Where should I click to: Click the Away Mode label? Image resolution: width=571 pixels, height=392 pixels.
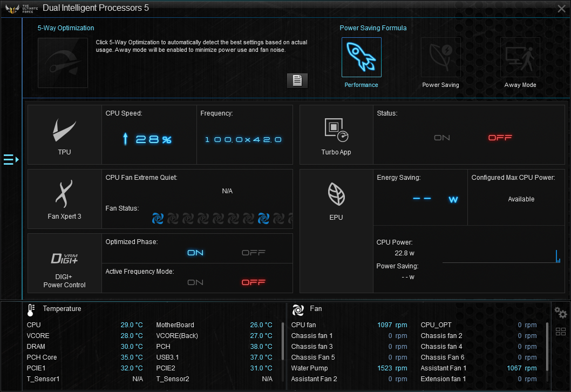(x=520, y=85)
